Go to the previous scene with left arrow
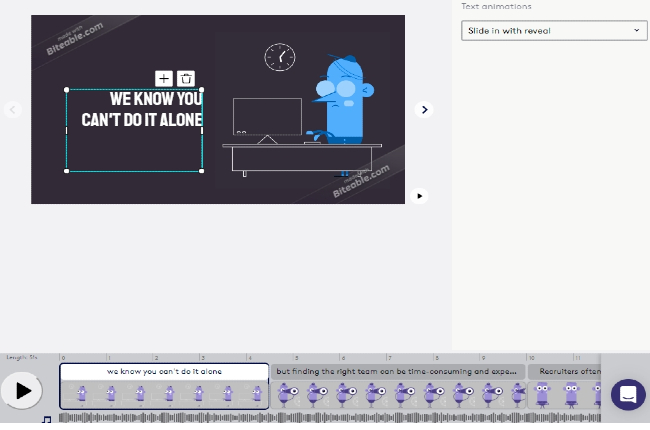The height and width of the screenshot is (430, 650). (13, 110)
